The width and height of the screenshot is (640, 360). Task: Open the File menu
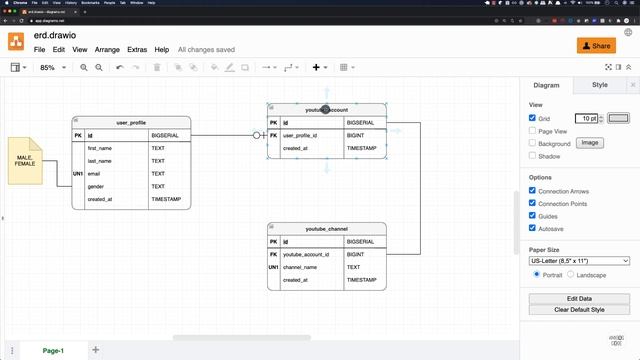40,49
